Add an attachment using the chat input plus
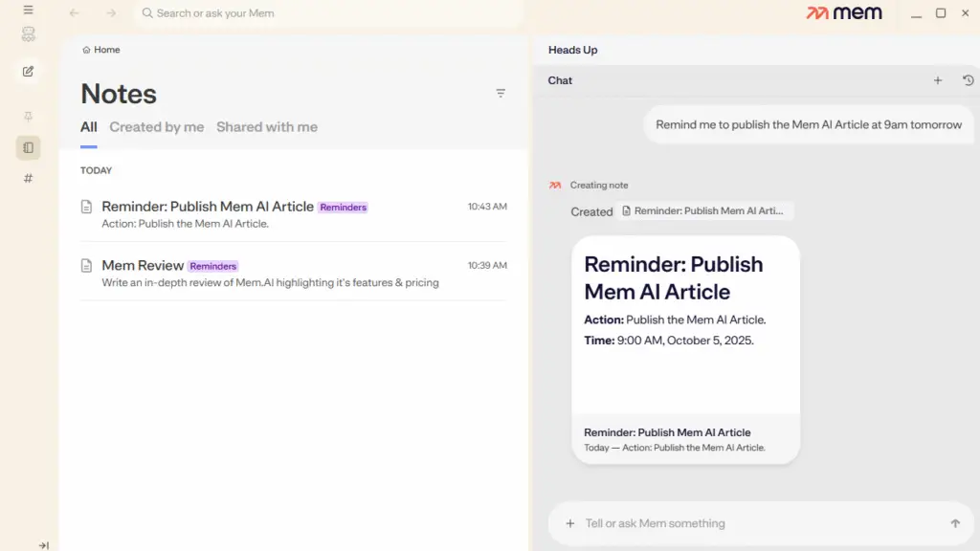This screenshot has width=980, height=551. [x=569, y=523]
